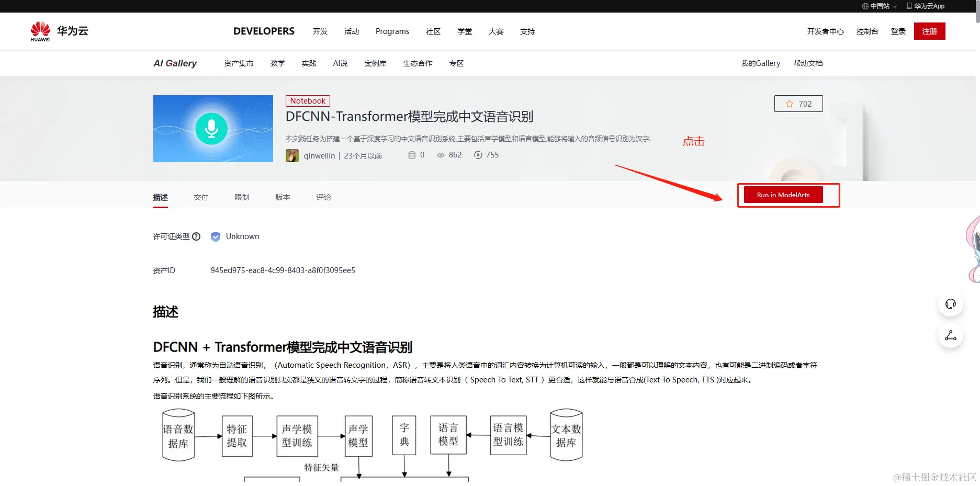Open 帮助文档 link

pyautogui.click(x=808, y=63)
